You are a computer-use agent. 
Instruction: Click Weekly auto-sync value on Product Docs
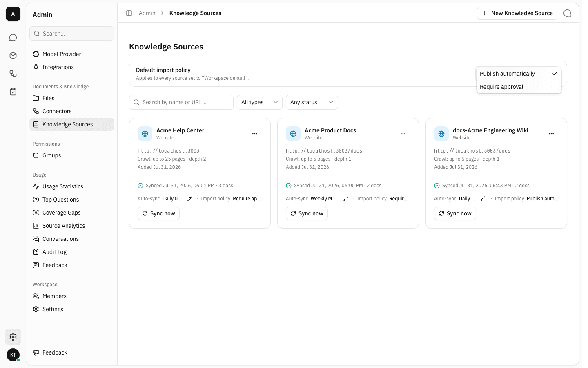click(x=323, y=199)
